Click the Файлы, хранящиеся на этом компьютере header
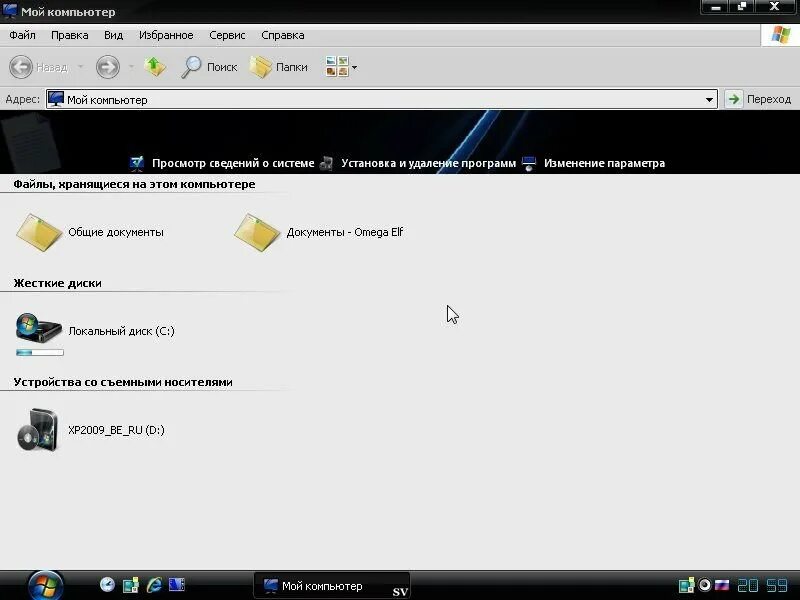Viewport: 800px width, 600px height. [134, 184]
